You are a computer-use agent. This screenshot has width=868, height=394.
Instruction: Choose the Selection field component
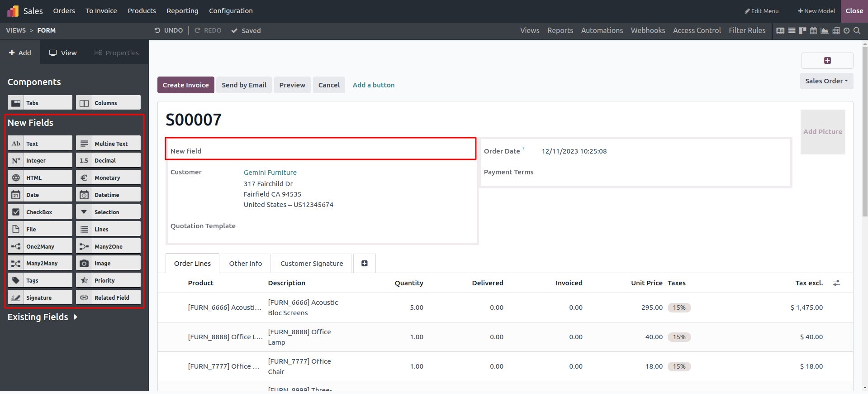(x=108, y=211)
